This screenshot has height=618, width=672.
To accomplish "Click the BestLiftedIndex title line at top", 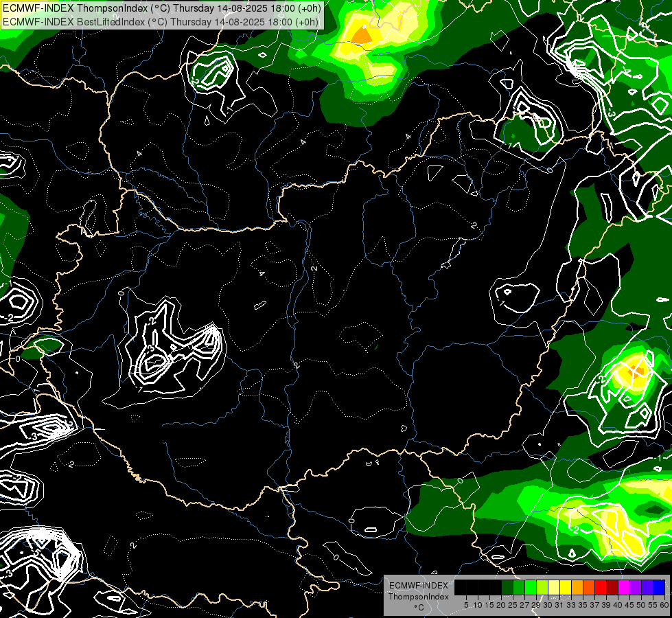I will (161, 21).
